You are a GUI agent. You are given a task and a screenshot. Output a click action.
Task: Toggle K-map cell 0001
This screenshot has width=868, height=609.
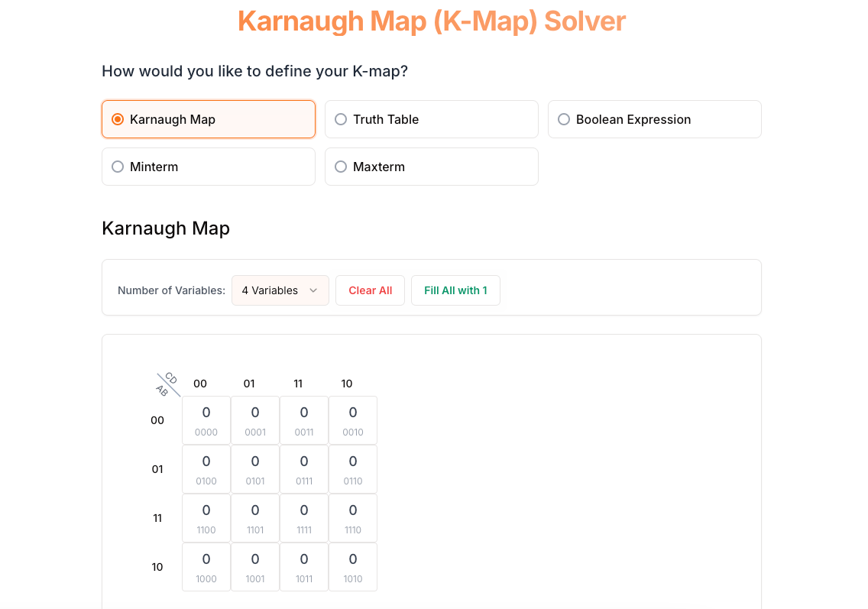(x=255, y=420)
